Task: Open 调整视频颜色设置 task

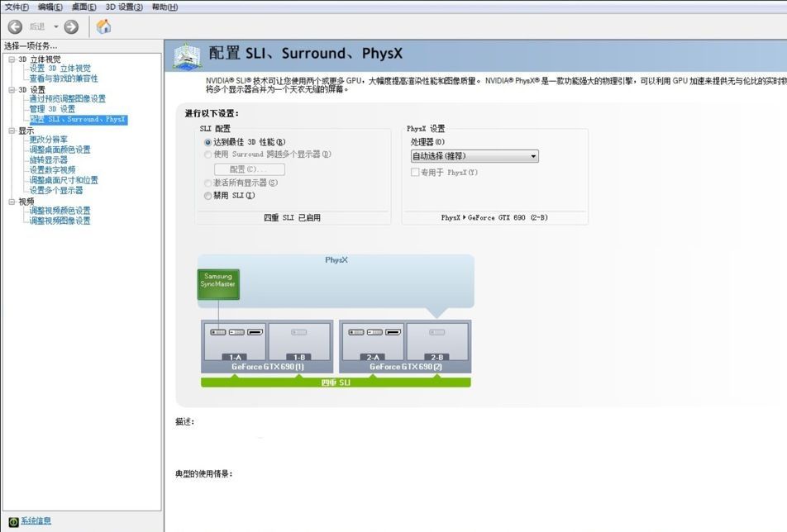Action: (x=60, y=211)
